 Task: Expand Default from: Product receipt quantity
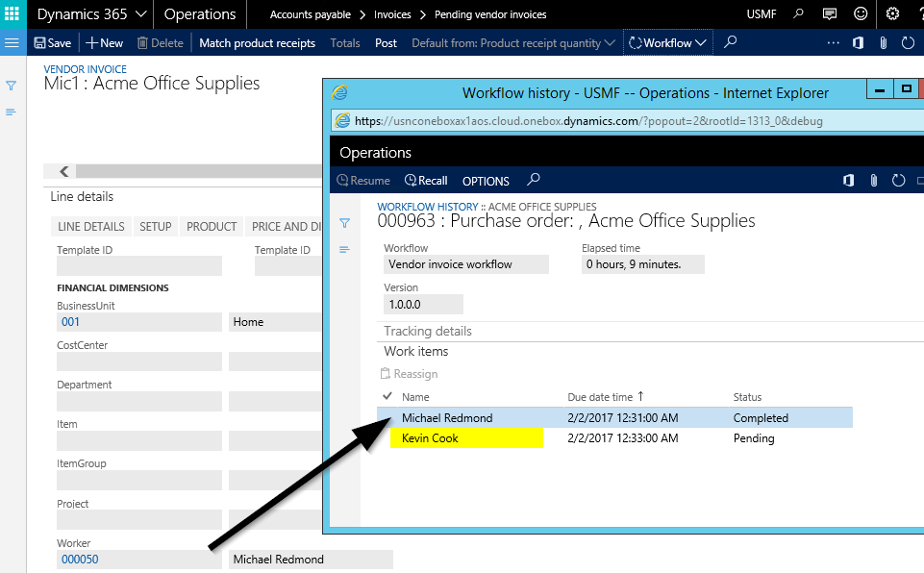pos(513,43)
